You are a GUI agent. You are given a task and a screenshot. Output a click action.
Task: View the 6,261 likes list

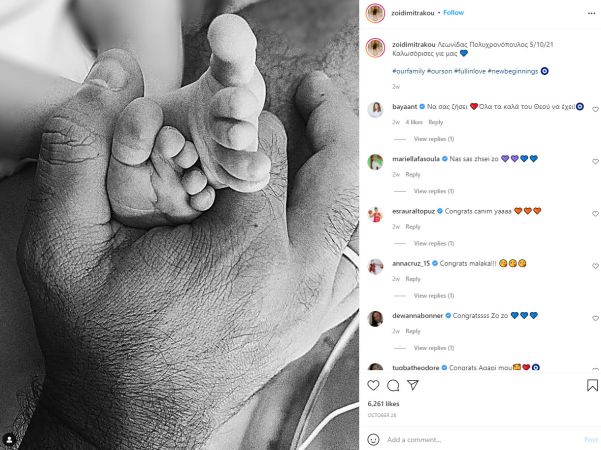pyautogui.click(x=383, y=404)
